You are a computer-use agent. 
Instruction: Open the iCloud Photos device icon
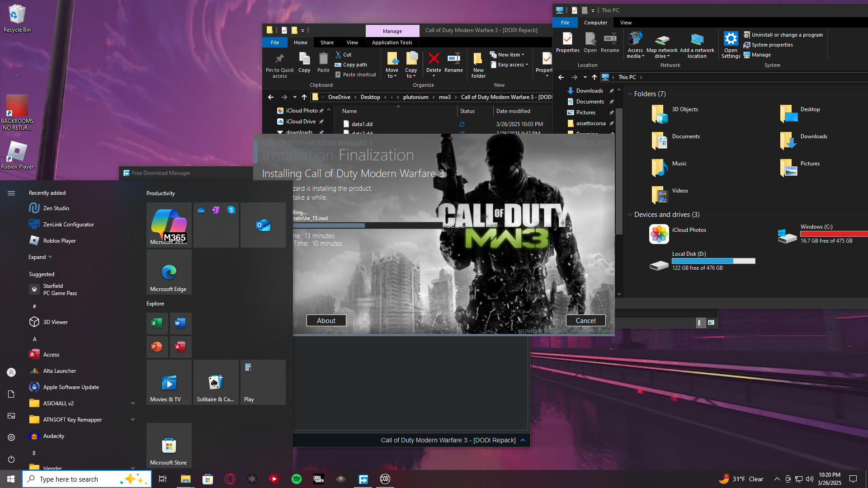[x=659, y=234]
